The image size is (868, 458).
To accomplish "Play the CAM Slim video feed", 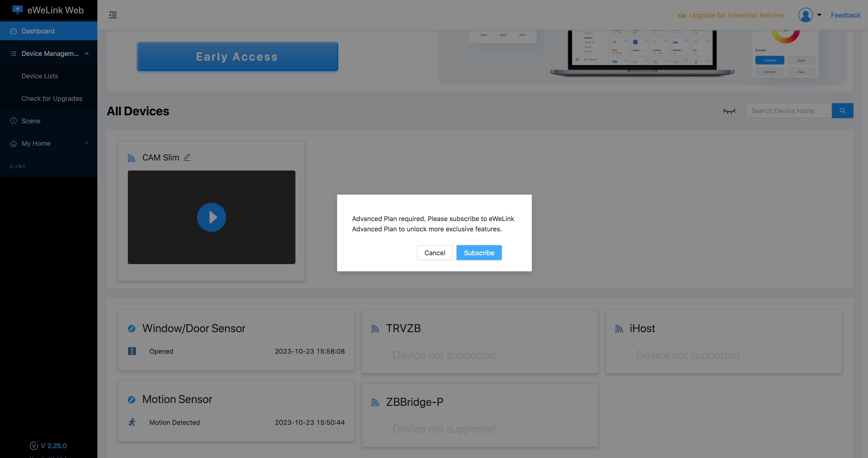I will [211, 217].
